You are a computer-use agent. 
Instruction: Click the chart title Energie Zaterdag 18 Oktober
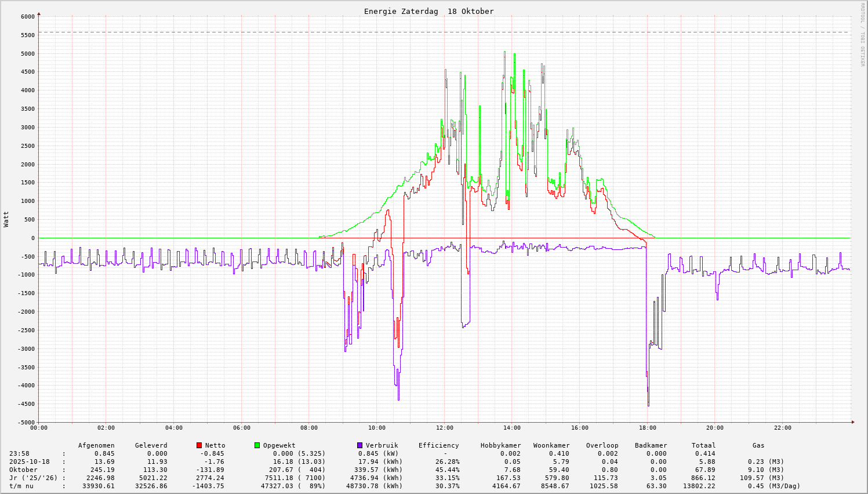point(428,12)
